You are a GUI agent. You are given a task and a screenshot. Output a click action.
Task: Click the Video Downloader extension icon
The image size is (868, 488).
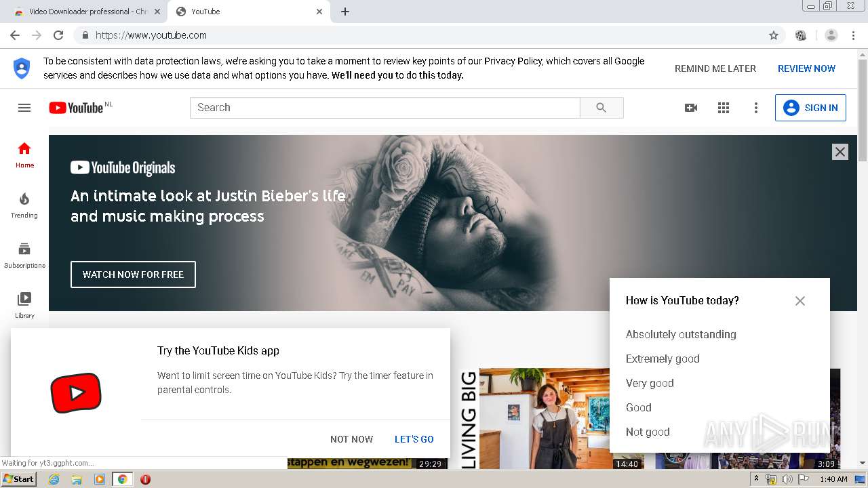[801, 35]
